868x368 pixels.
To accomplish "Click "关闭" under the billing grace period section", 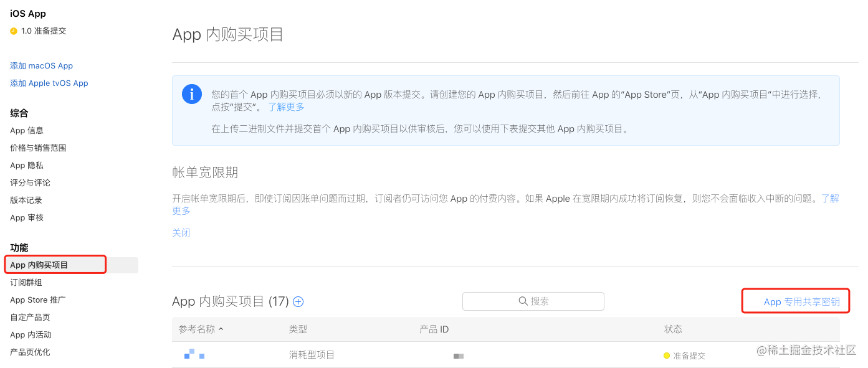I will (181, 232).
